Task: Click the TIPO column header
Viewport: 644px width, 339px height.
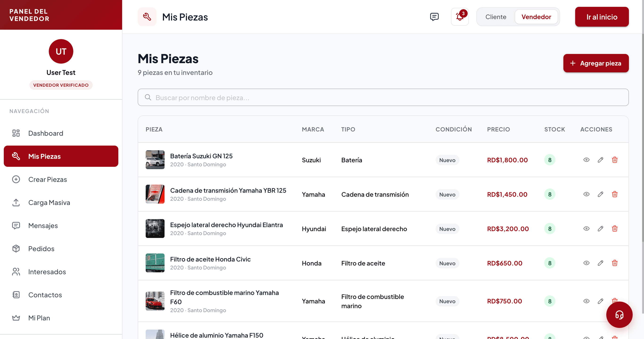Action: (348, 129)
